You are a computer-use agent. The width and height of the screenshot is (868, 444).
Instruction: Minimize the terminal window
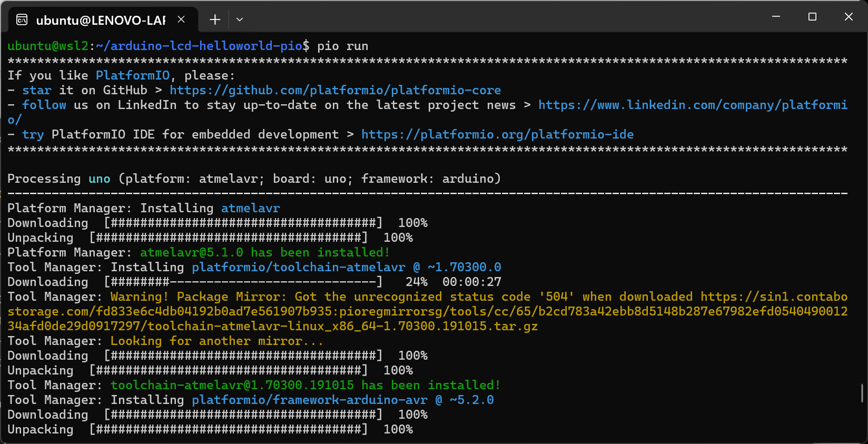(776, 17)
